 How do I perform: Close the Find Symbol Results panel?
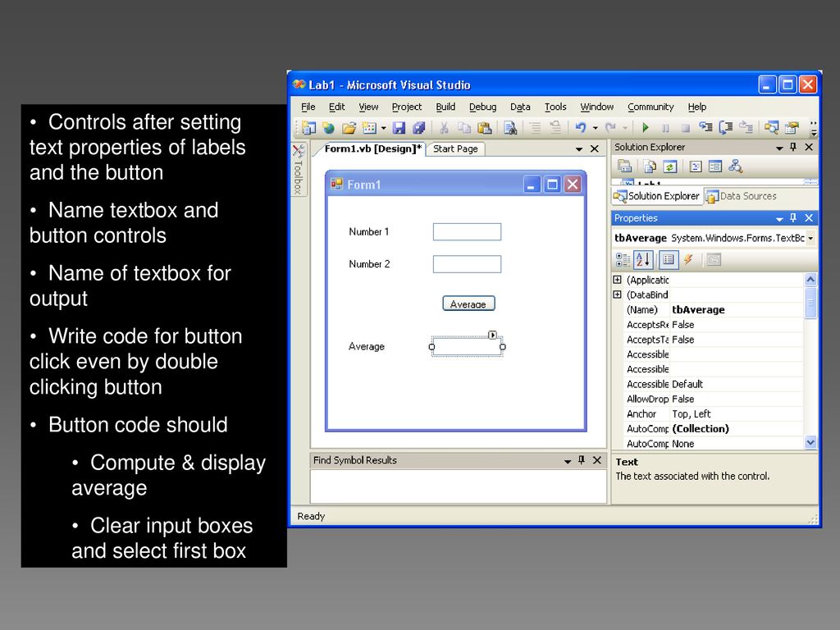click(x=597, y=460)
